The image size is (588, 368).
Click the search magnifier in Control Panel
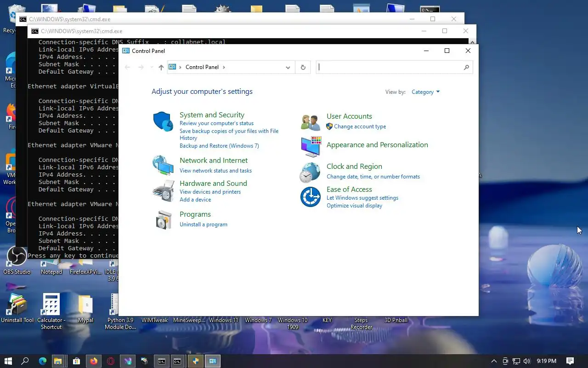(x=466, y=67)
